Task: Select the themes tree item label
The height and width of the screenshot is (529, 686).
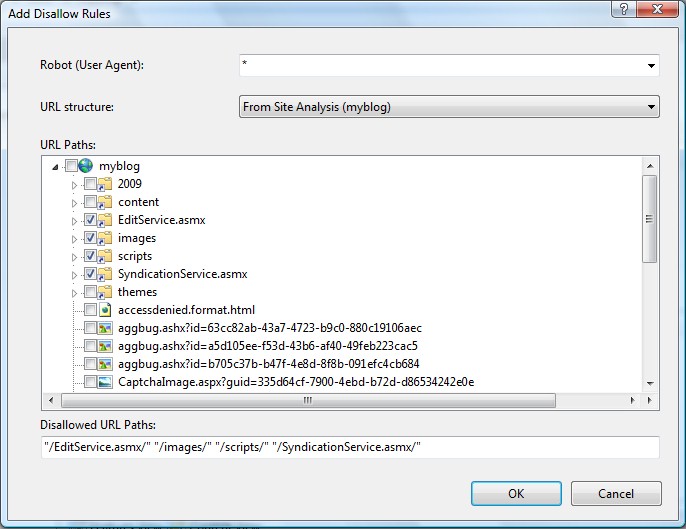Action: pos(137,292)
